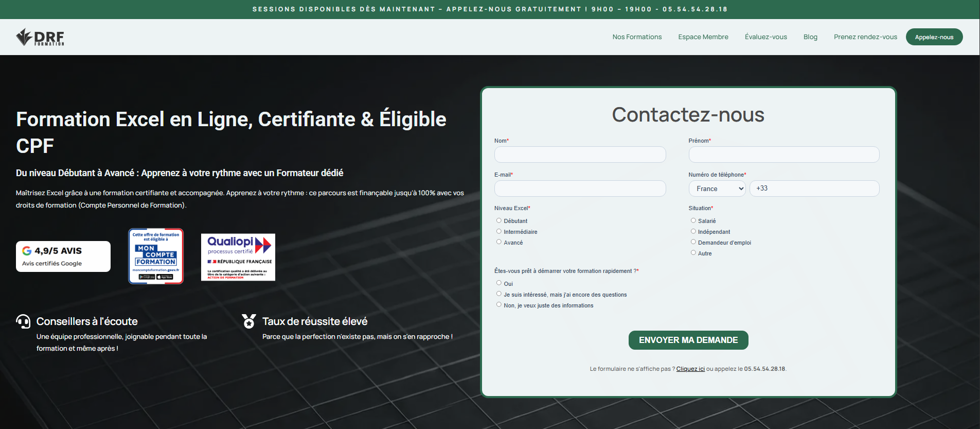Open the France country code dropdown
The image size is (980, 429).
(x=717, y=188)
